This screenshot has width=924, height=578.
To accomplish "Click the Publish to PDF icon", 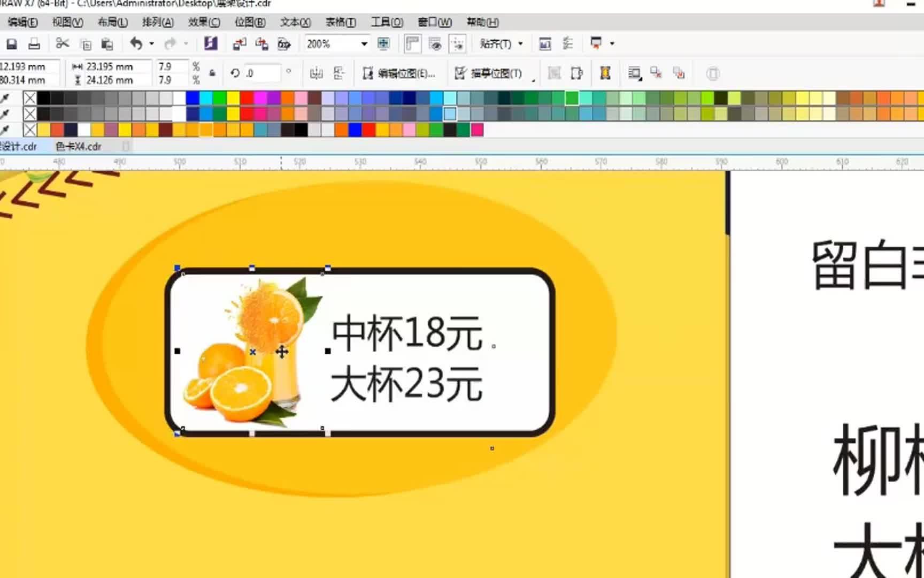I will [x=284, y=44].
